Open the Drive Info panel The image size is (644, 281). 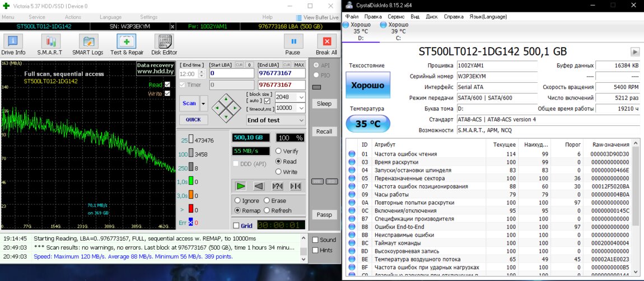pos(13,44)
